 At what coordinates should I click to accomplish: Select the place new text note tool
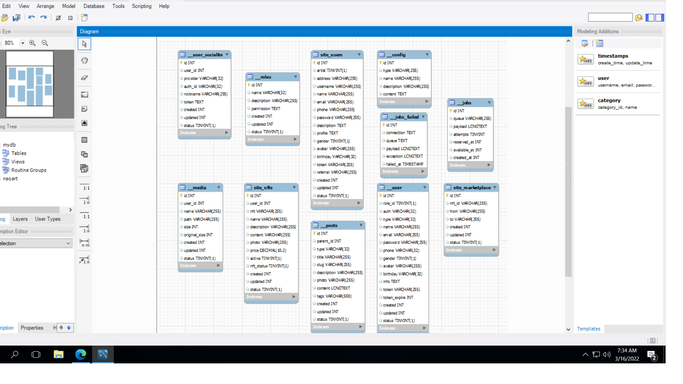[x=85, y=109]
